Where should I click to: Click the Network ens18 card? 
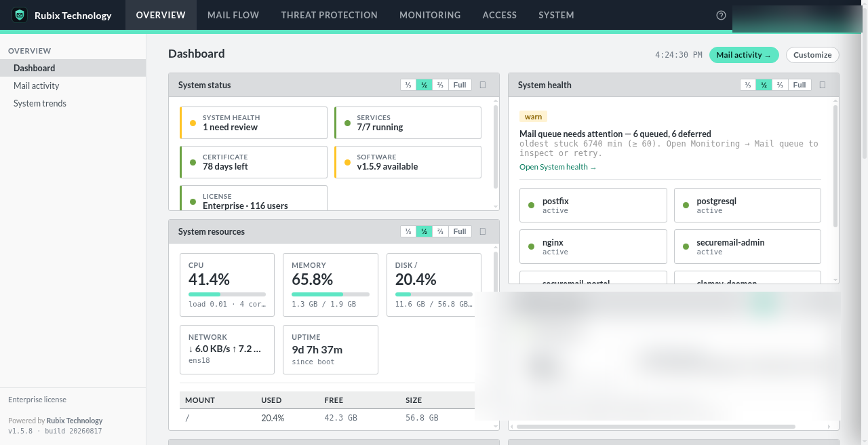click(227, 349)
